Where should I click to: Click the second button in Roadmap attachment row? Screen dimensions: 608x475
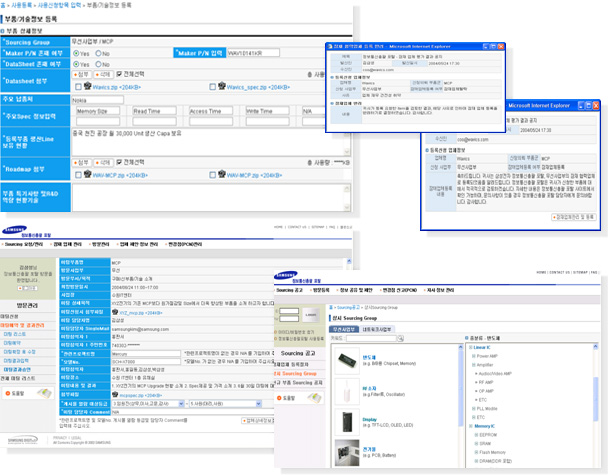104,162
